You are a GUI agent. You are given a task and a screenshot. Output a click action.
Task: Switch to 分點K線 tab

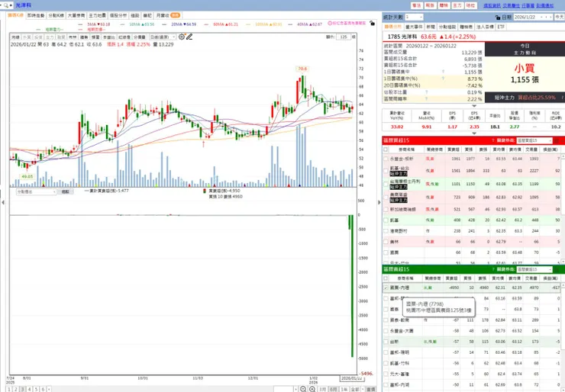56,15
